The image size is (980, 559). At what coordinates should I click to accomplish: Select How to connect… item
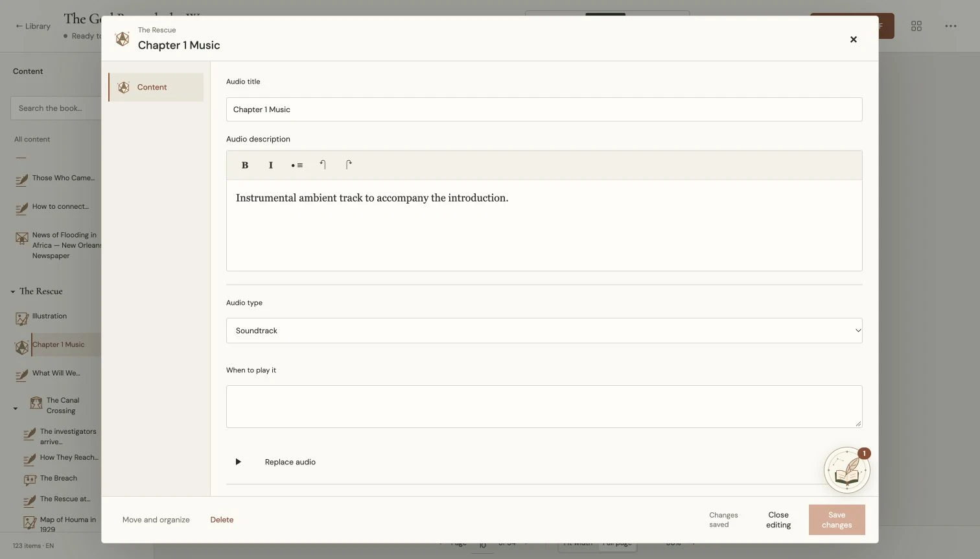tap(61, 206)
